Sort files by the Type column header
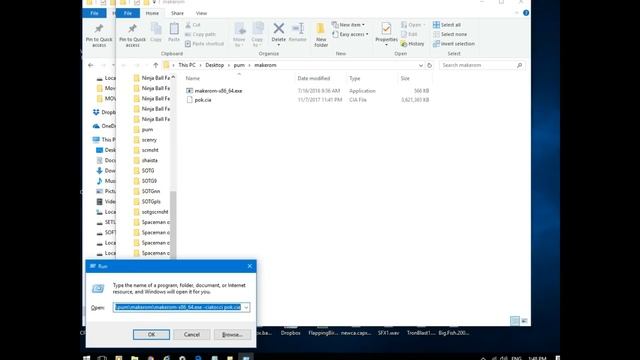The width and height of the screenshot is (640, 360). (355, 78)
